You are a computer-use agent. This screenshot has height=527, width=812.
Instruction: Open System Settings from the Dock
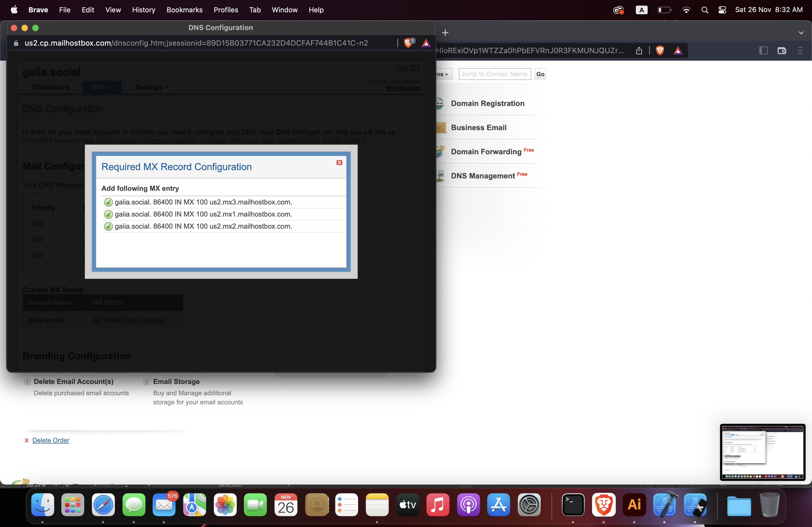[529, 504]
